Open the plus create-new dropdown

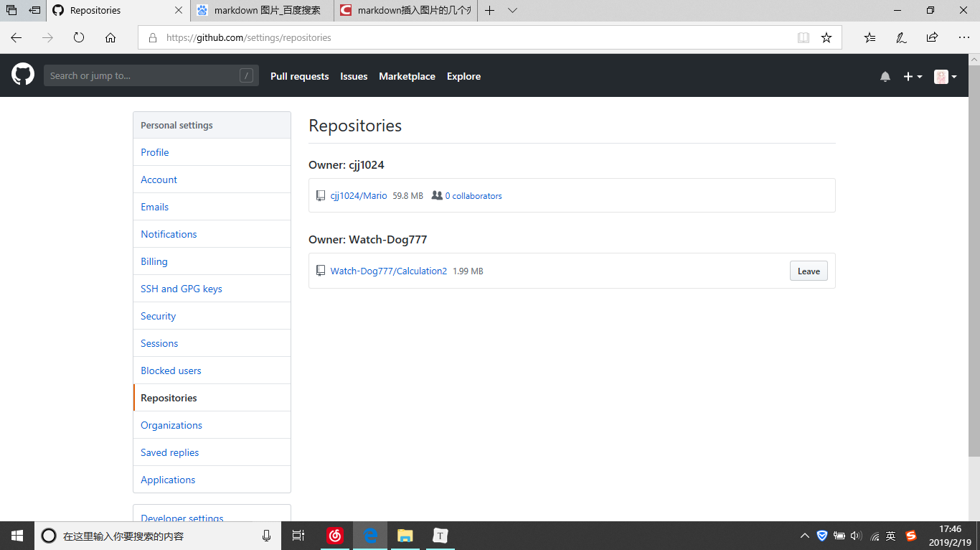coord(913,76)
